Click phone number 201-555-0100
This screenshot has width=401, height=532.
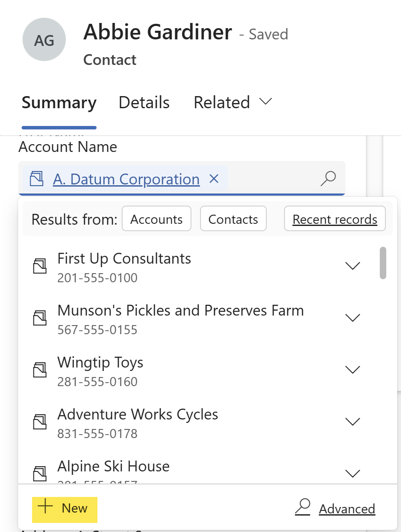pyautogui.click(x=97, y=277)
